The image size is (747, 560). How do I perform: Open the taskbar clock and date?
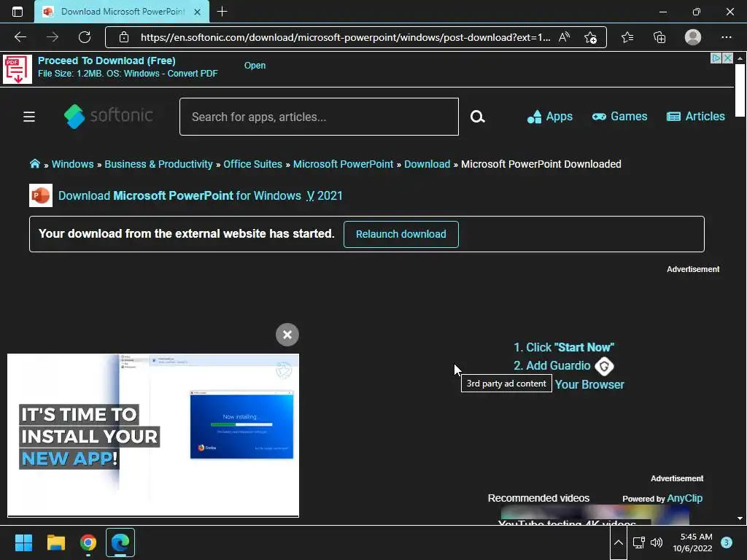pyautogui.click(x=692, y=542)
